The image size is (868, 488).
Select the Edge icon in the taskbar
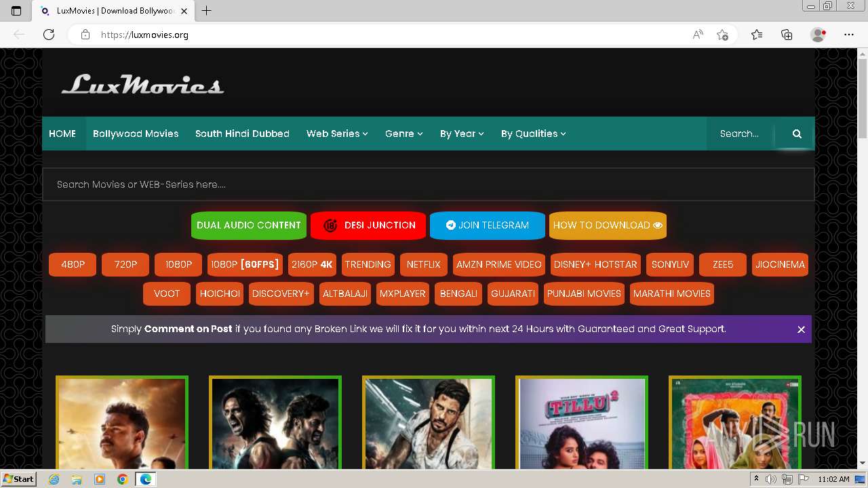coord(145,479)
